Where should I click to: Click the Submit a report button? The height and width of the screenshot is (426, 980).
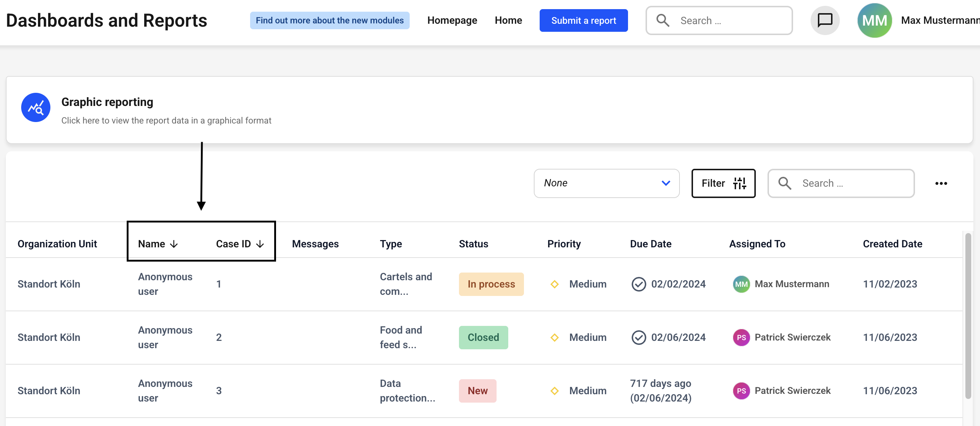click(x=583, y=20)
